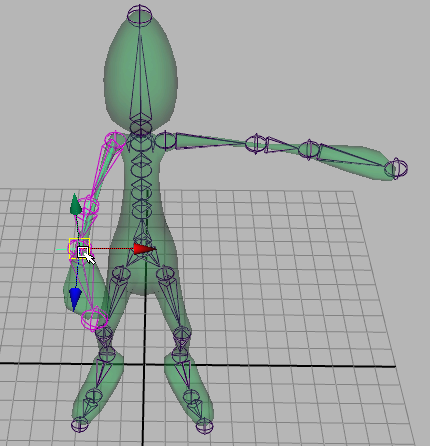Select the neck joint below the head
This screenshot has width=430, height=446.
(x=141, y=128)
